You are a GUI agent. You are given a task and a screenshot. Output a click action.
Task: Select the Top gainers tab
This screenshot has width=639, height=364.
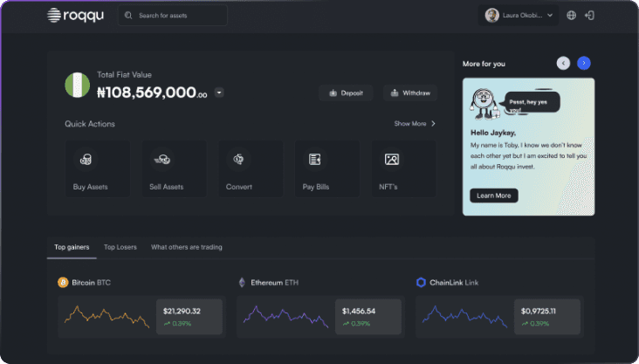(71, 247)
